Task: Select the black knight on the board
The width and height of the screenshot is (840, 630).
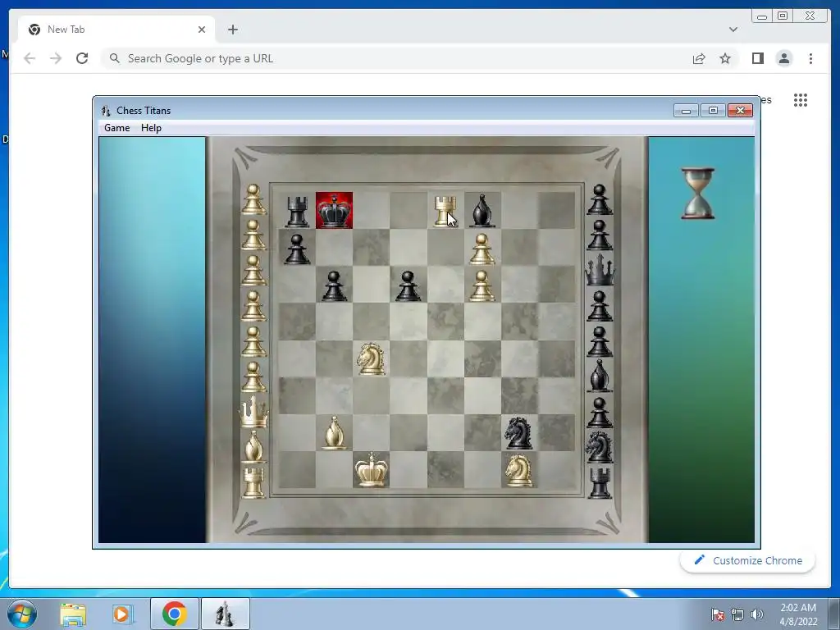Action: pos(518,433)
